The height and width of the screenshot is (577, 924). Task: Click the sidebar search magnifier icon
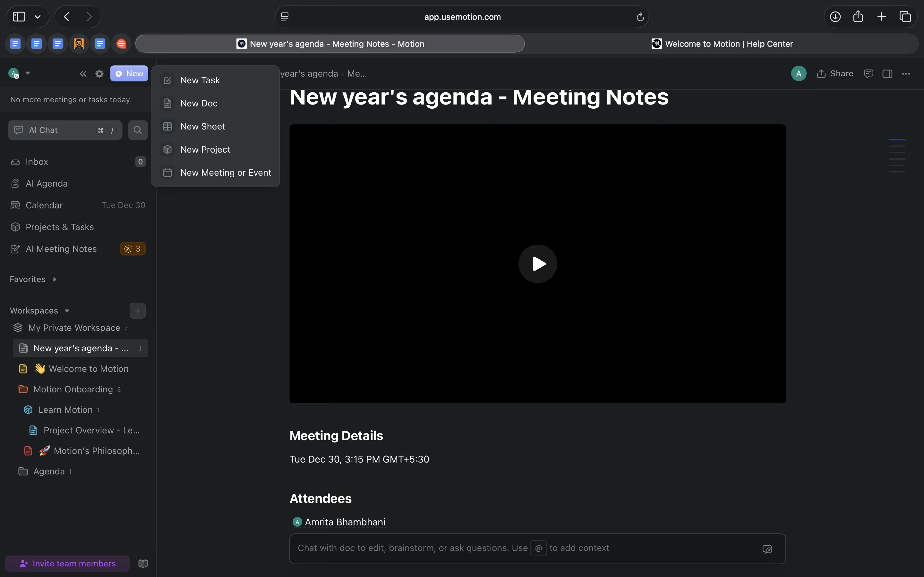click(138, 130)
